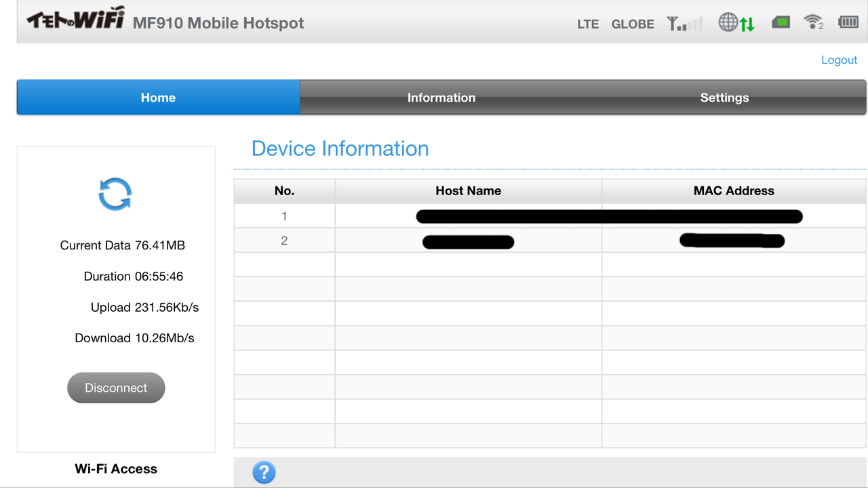
Task: Click Duration 06:55:46 text
Action: 134,277
